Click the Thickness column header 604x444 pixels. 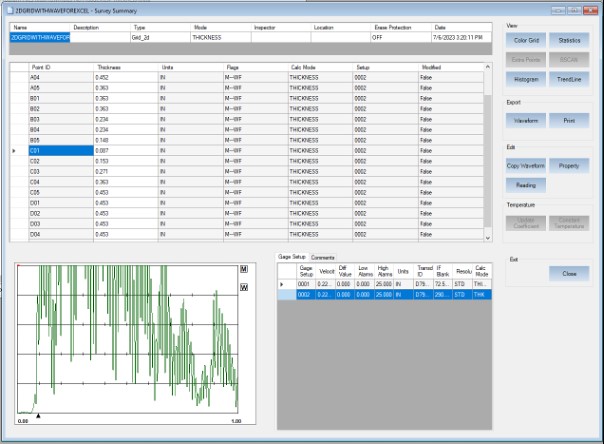pyautogui.click(x=108, y=67)
